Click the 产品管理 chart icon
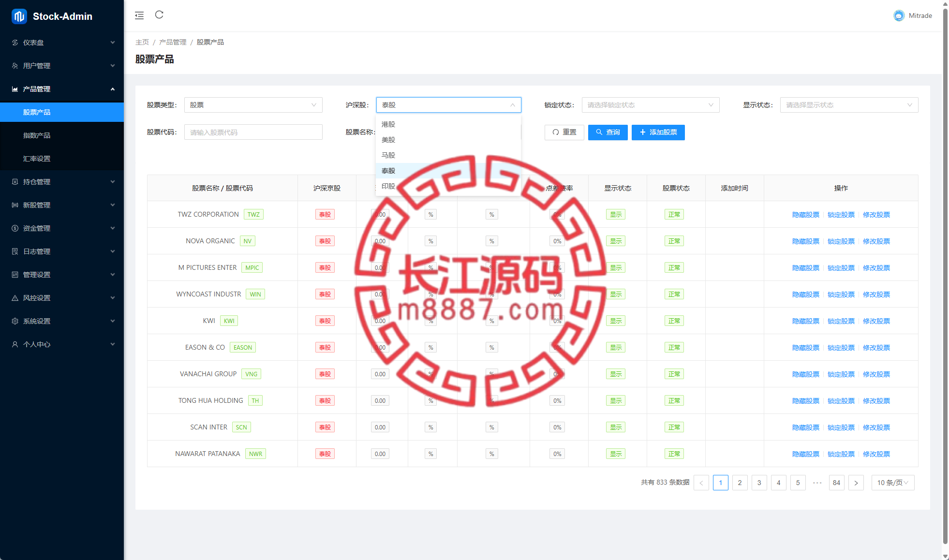 coord(15,89)
